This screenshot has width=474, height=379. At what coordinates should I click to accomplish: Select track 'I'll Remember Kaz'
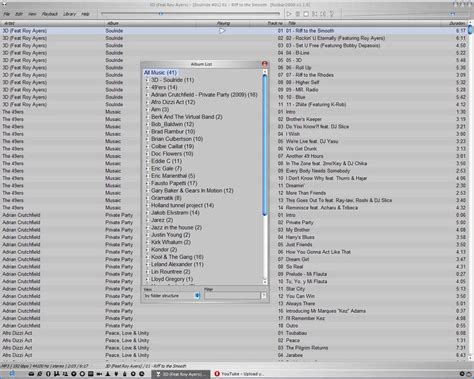[305, 318]
